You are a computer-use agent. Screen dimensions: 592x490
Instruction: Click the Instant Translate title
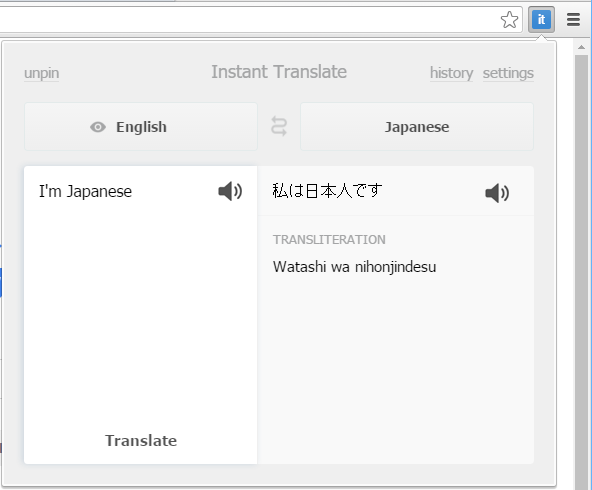279,72
